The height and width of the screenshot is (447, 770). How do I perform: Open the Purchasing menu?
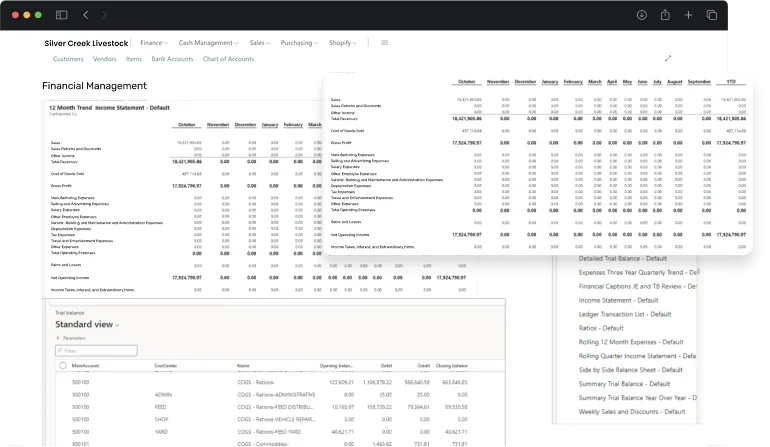299,43
